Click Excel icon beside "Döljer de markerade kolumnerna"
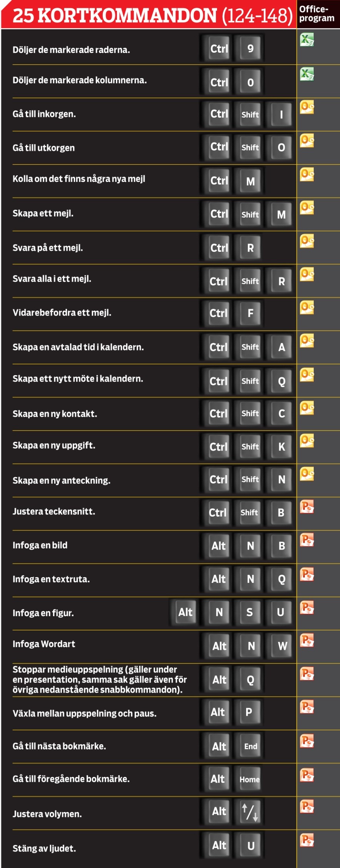 click(307, 73)
